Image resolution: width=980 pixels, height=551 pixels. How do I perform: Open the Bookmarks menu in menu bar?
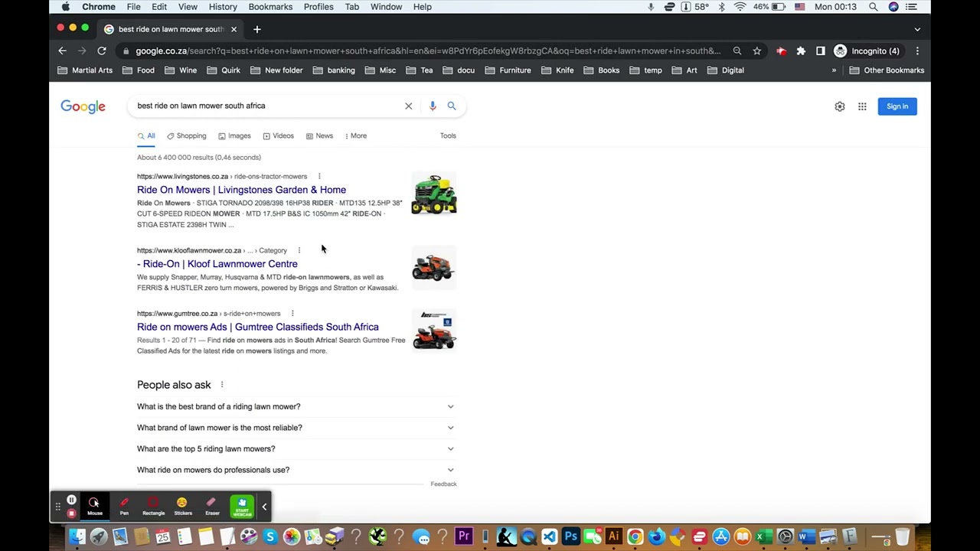(270, 7)
